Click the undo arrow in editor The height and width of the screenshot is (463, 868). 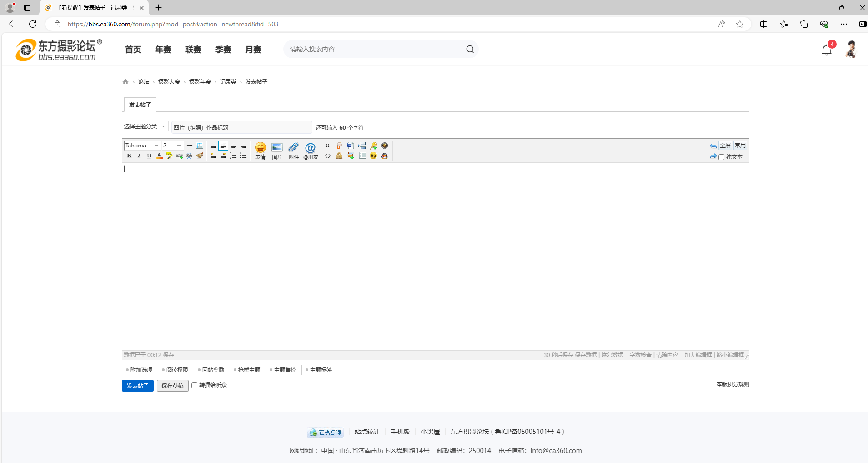(x=712, y=146)
